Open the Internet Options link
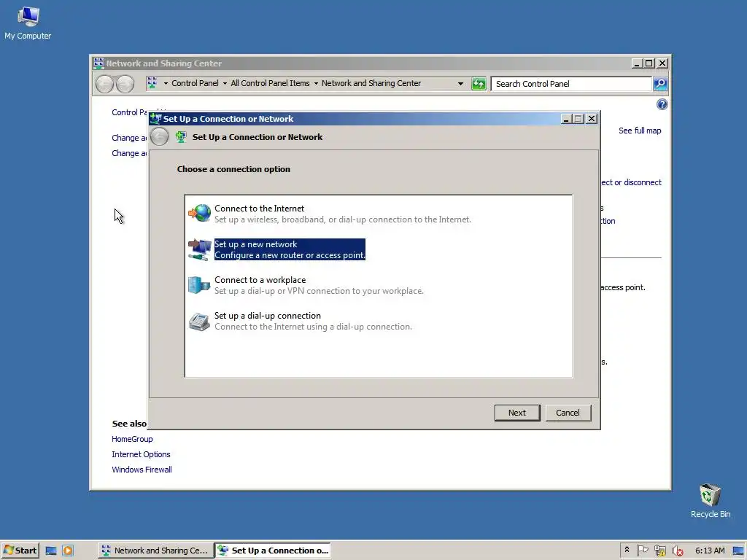 [141, 454]
